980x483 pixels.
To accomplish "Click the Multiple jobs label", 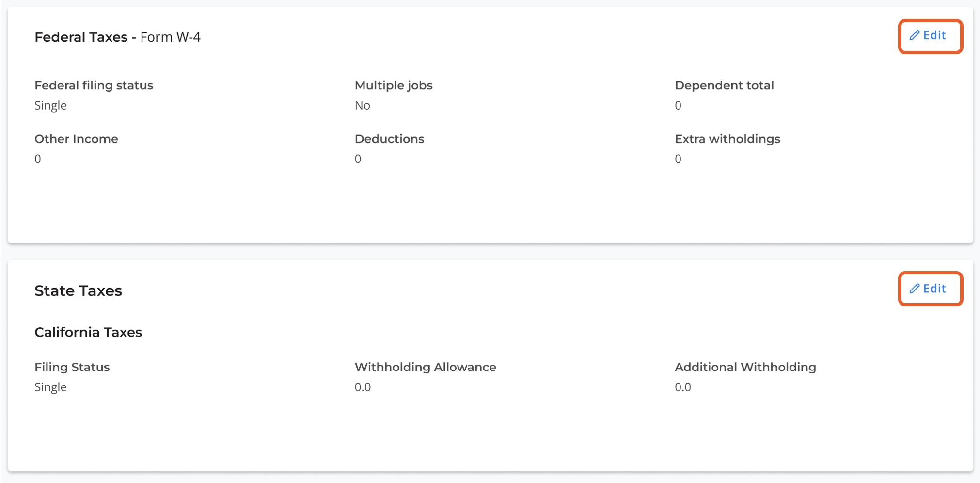I will click(394, 85).
